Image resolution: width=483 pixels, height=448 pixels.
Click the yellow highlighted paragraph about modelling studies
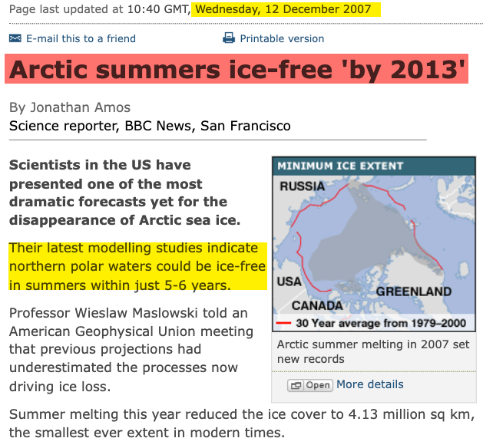[137, 267]
